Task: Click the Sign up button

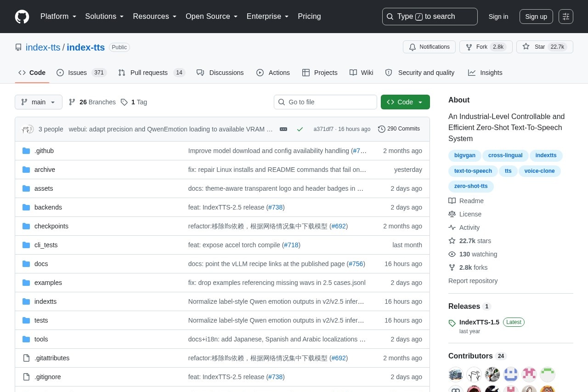Action: pos(536,17)
